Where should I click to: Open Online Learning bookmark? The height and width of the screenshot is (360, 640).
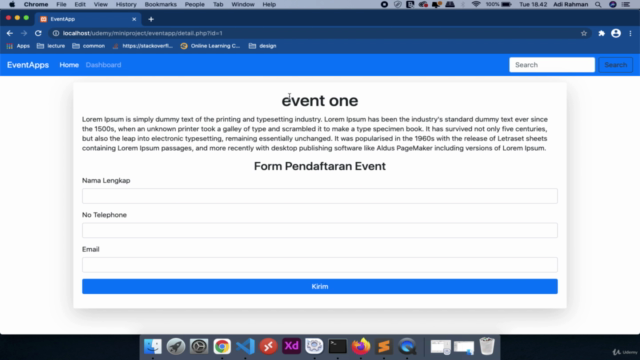click(x=210, y=46)
